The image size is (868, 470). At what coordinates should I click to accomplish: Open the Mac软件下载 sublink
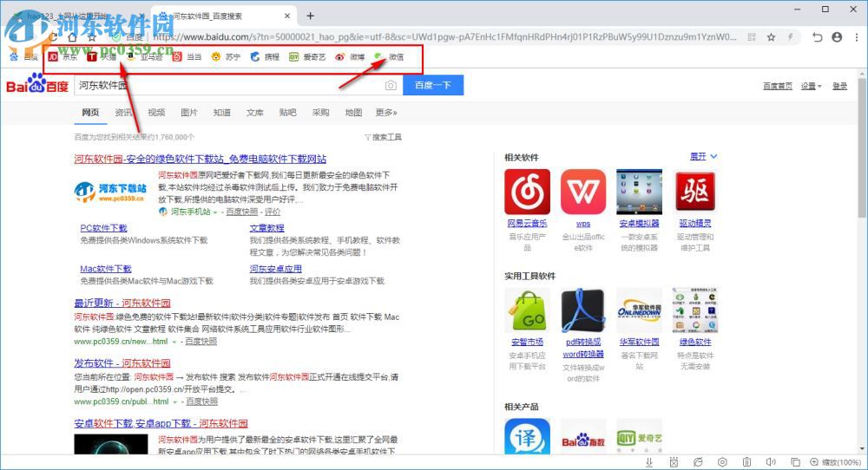coord(106,269)
